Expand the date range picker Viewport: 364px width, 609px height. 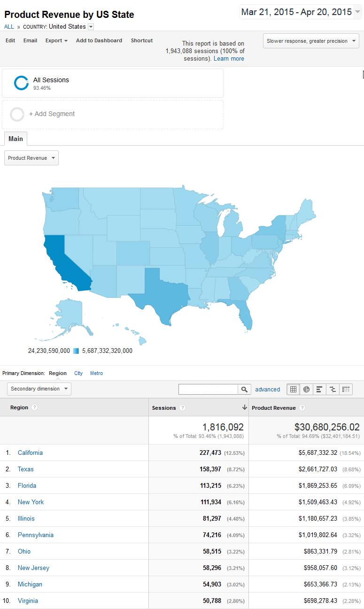[x=301, y=12]
